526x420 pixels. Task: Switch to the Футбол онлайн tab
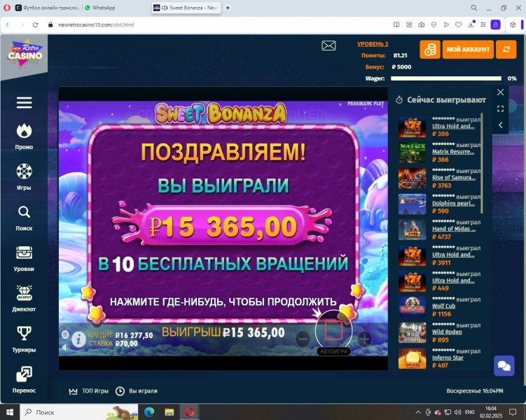[x=47, y=8]
